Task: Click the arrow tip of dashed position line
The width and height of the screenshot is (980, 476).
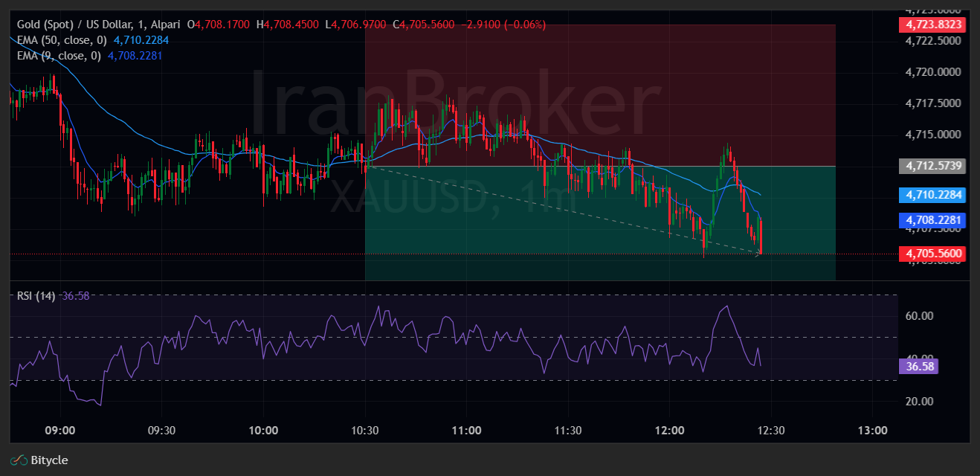Action: coord(758,254)
